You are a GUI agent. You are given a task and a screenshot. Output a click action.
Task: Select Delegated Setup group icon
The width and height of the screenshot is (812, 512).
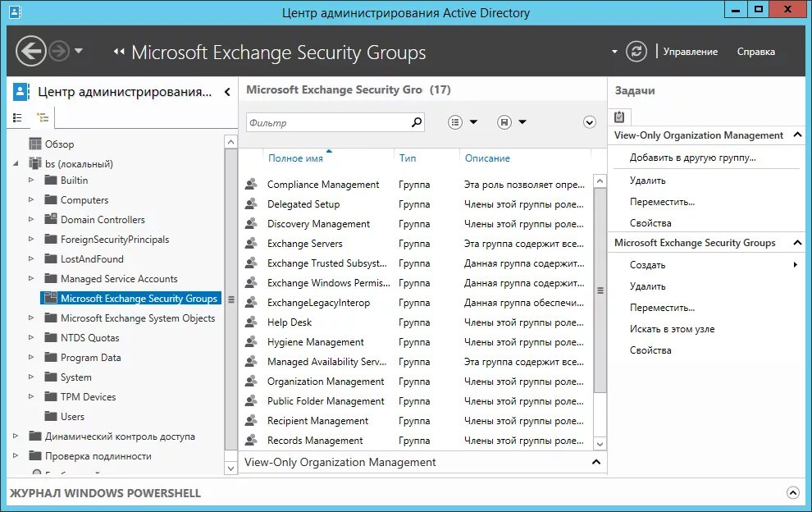[x=251, y=203]
